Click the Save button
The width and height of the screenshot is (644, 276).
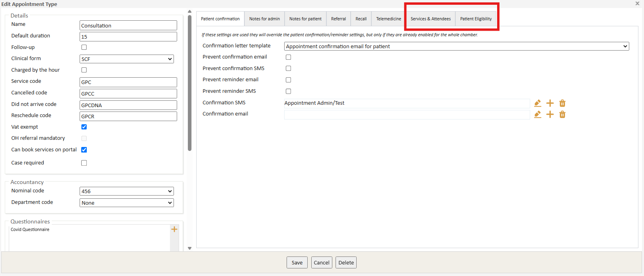pyautogui.click(x=297, y=262)
